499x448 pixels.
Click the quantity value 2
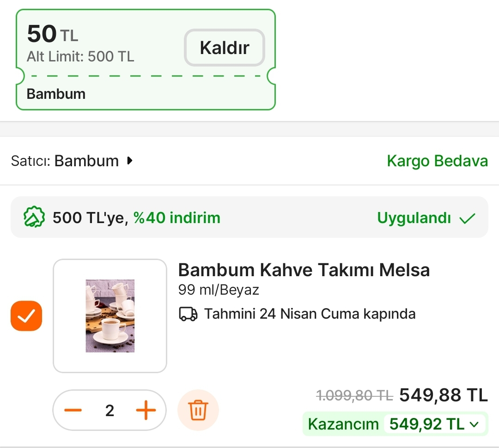pyautogui.click(x=110, y=410)
